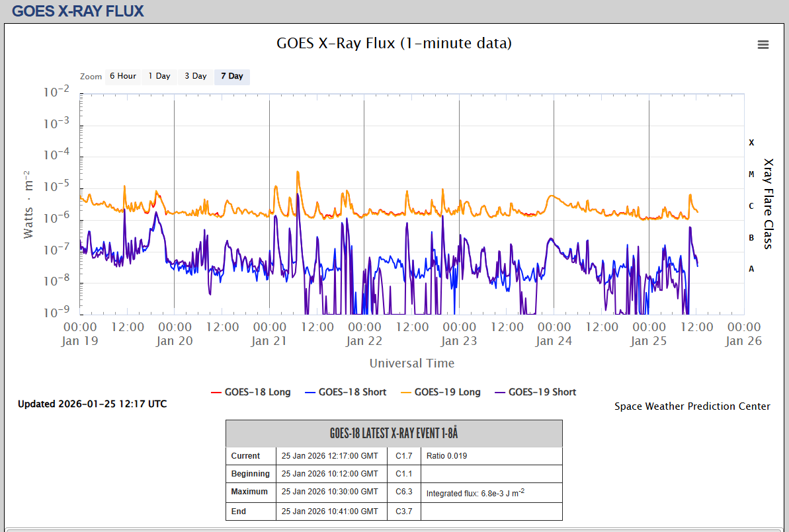
Task: Click the Ratio 0.019 table cell
Action: tap(446, 456)
